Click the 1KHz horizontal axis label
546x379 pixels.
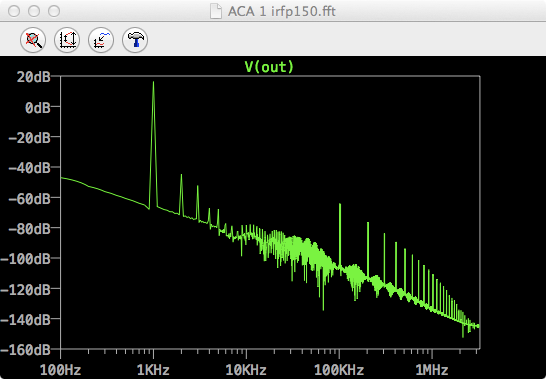pos(153,370)
